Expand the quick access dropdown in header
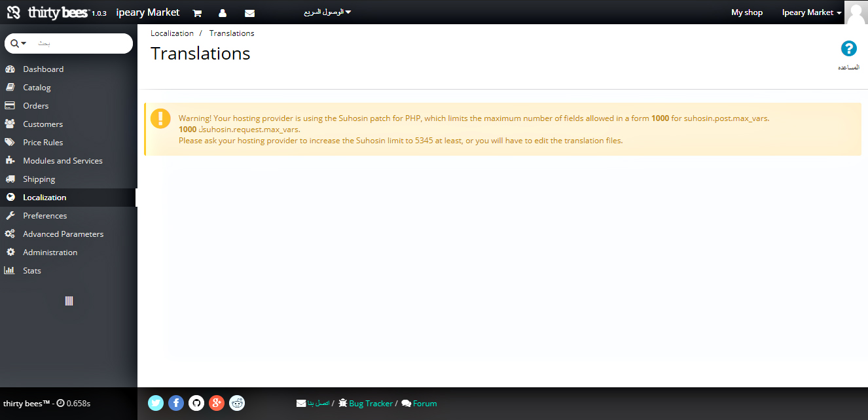Viewport: 868px width, 420px height. (327, 12)
